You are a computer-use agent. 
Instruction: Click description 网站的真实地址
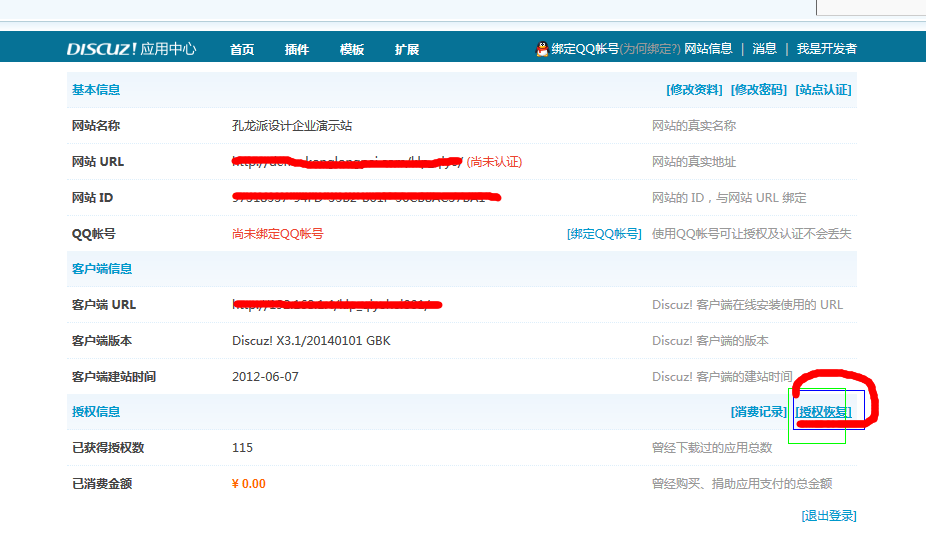click(694, 162)
